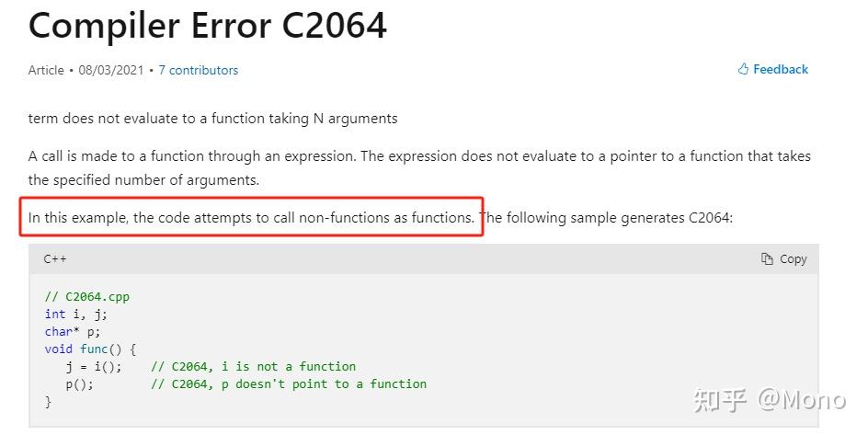868x435 pixels.
Task: Click the 'int i, j;' code line
Action: (x=76, y=315)
